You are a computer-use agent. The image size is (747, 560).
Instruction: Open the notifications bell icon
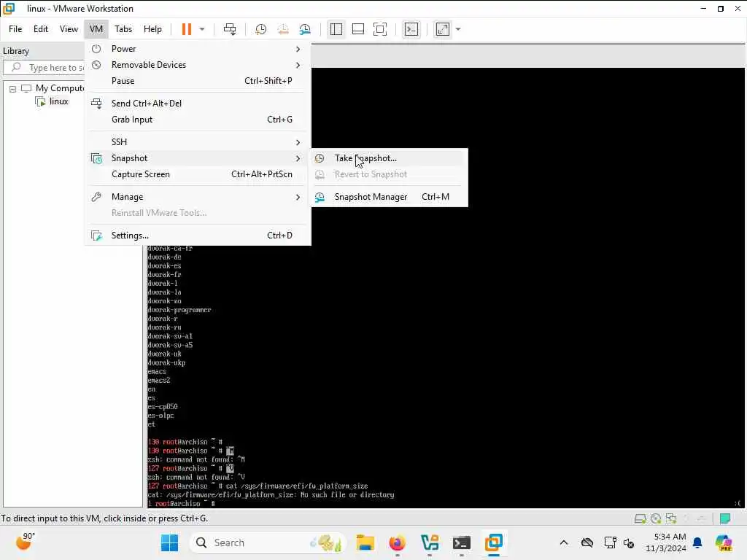697,542
